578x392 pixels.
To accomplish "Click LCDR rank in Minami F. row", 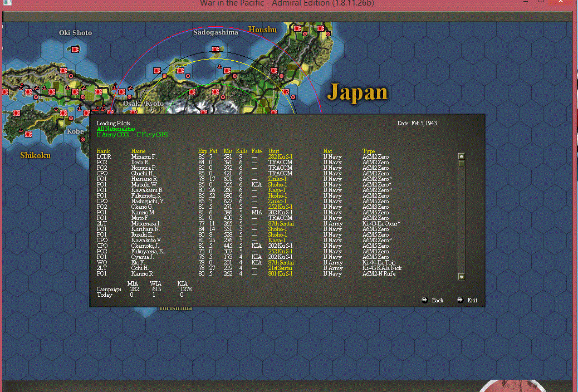I will point(104,156).
